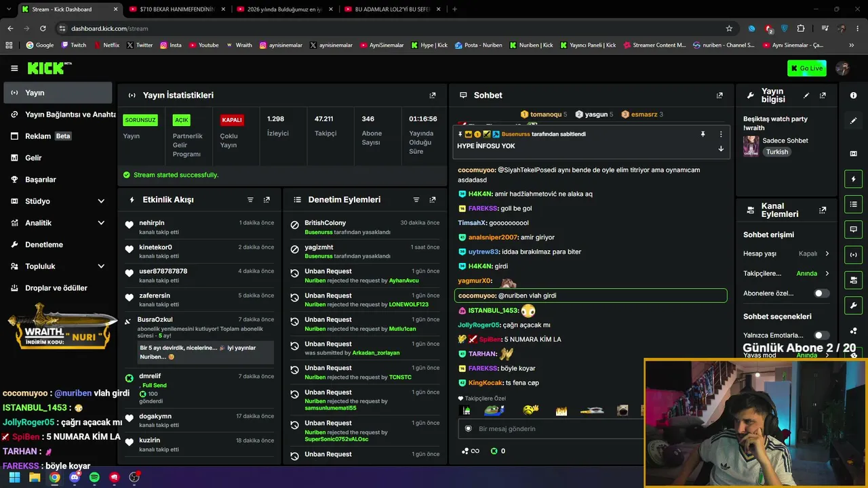Open the Etkinlik Akışı filter icon
The width and height of the screenshot is (868, 488).
click(250, 200)
